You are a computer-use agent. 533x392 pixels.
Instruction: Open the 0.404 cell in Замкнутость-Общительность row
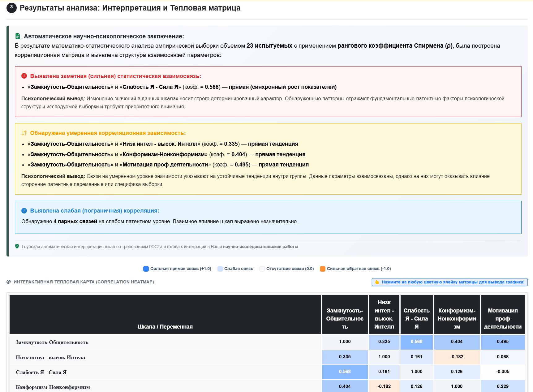tap(457, 342)
